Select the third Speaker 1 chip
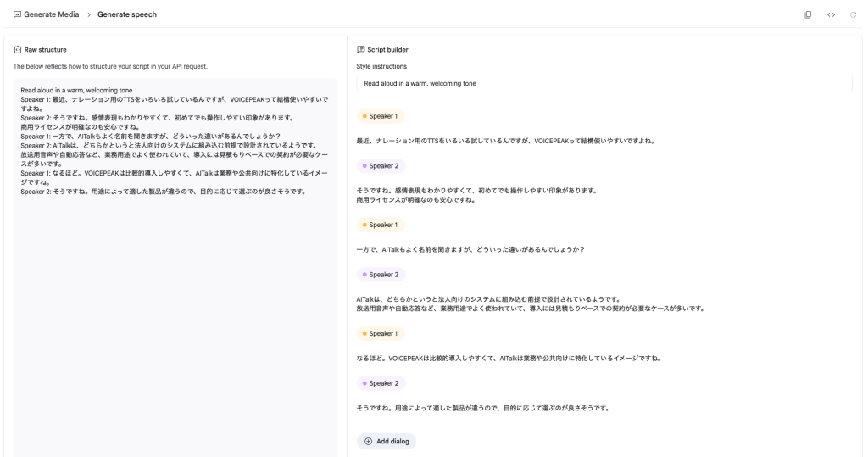 click(x=381, y=333)
